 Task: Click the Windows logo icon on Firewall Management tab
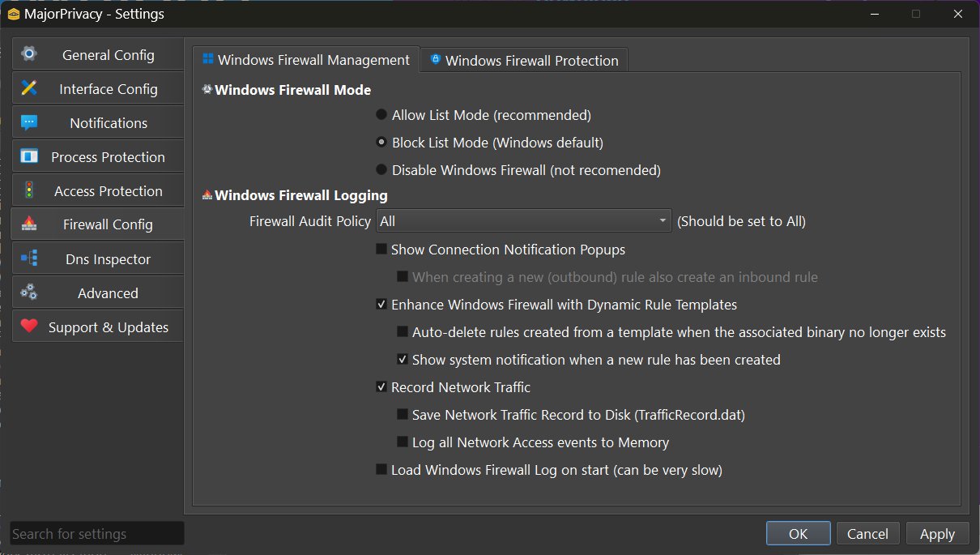(208, 59)
